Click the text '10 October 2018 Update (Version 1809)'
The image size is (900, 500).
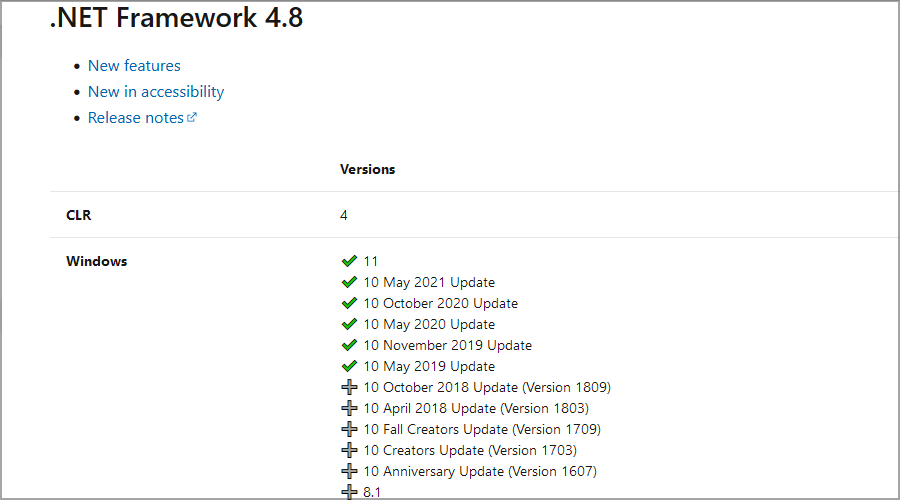point(487,387)
